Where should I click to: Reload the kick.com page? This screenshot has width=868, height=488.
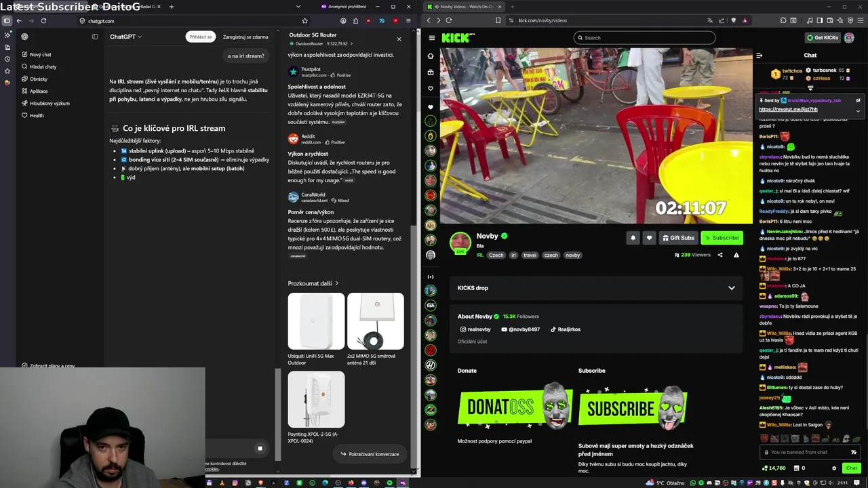[449, 20]
